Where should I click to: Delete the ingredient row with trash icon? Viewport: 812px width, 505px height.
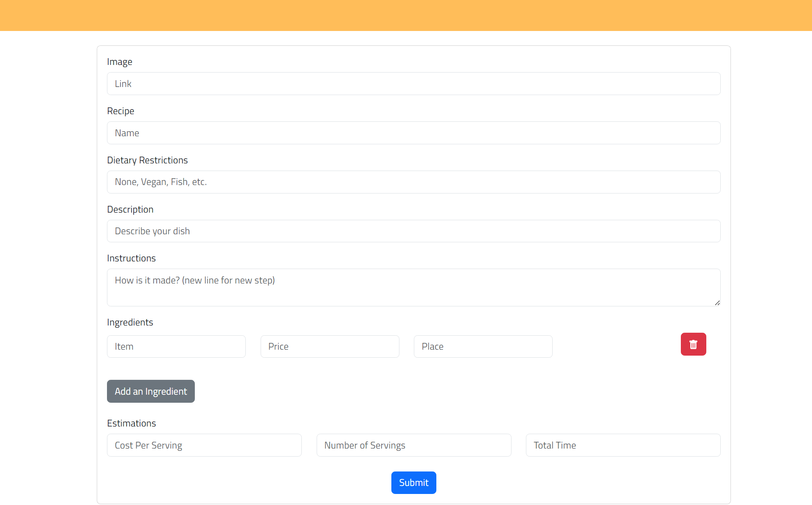coord(693,344)
